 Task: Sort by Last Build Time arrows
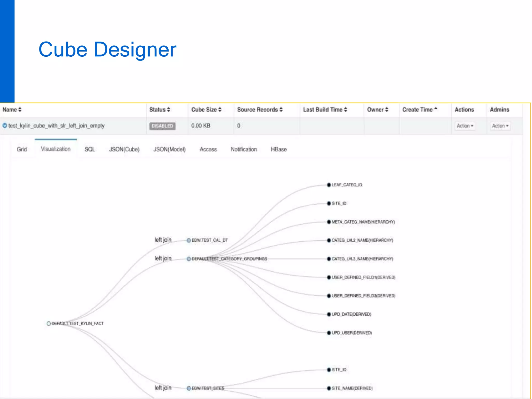tap(345, 110)
